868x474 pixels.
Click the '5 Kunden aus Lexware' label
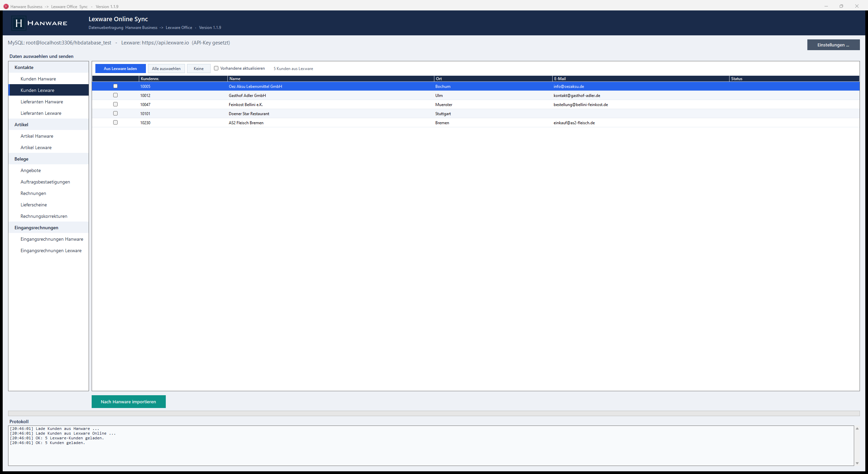click(x=293, y=69)
